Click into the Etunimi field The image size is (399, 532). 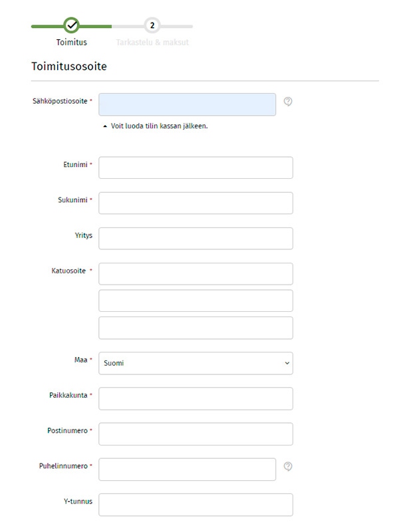tap(196, 168)
